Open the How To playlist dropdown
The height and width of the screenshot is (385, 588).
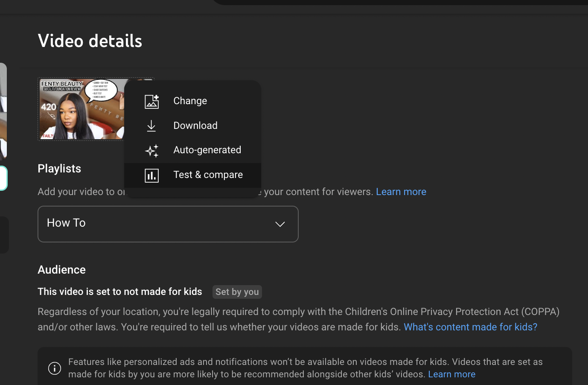168,224
